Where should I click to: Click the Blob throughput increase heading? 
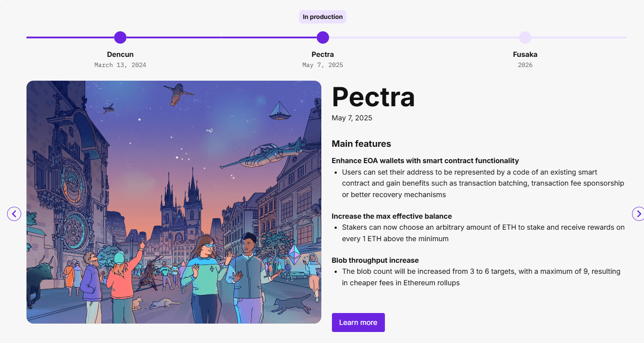(375, 260)
